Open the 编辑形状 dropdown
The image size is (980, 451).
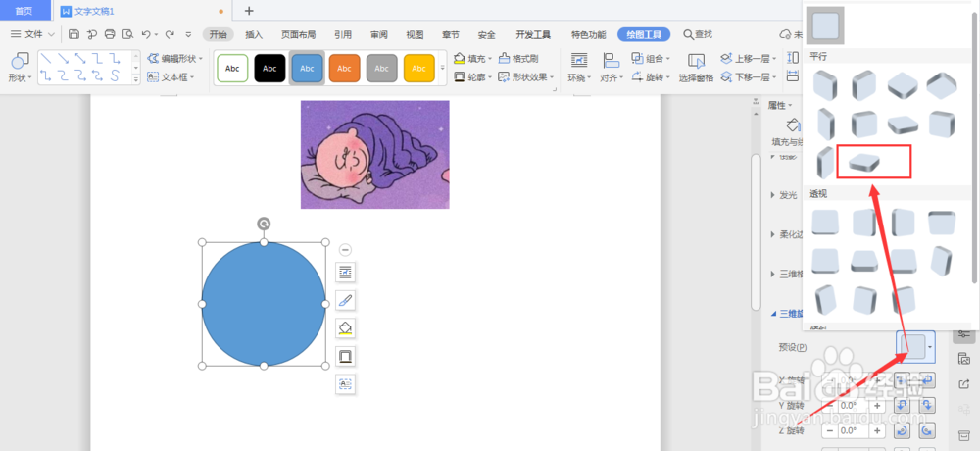pyautogui.click(x=175, y=58)
